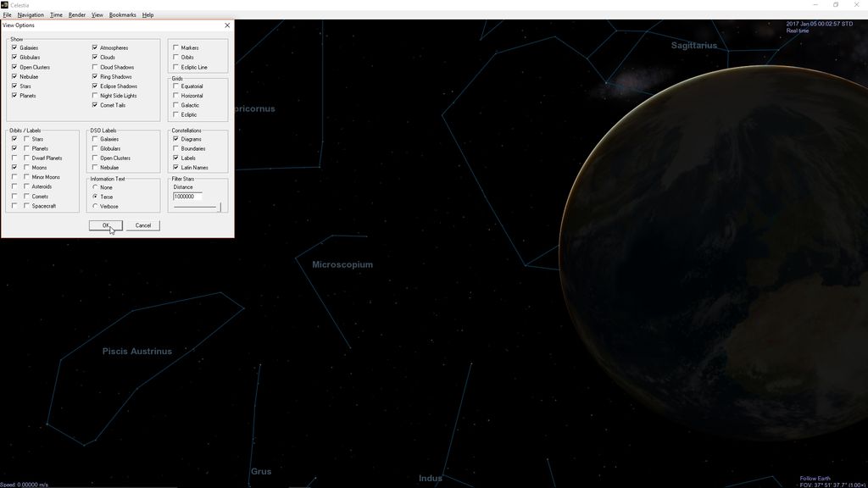Toggle Night Side Lights on
Screen dimensions: 868x488
[95, 96]
